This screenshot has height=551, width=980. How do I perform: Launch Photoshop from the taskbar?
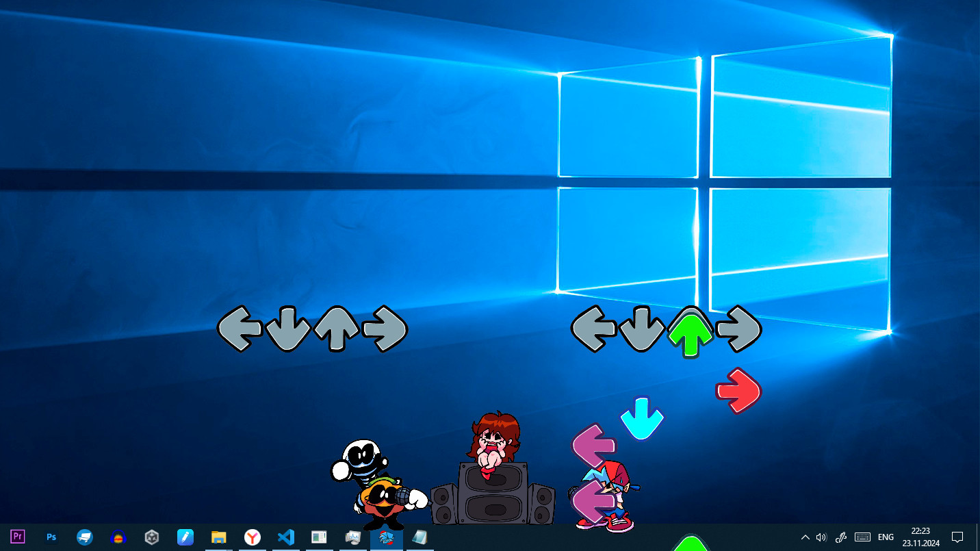tap(51, 537)
